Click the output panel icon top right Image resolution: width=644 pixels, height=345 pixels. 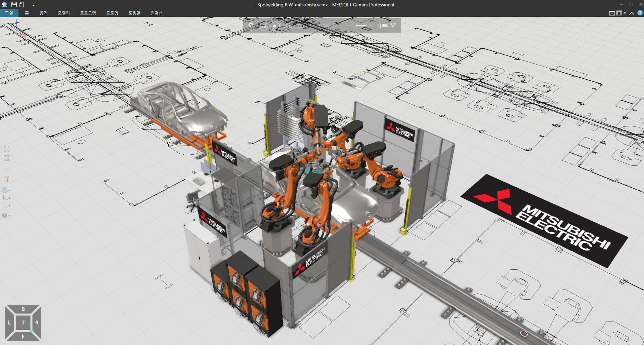click(612, 13)
